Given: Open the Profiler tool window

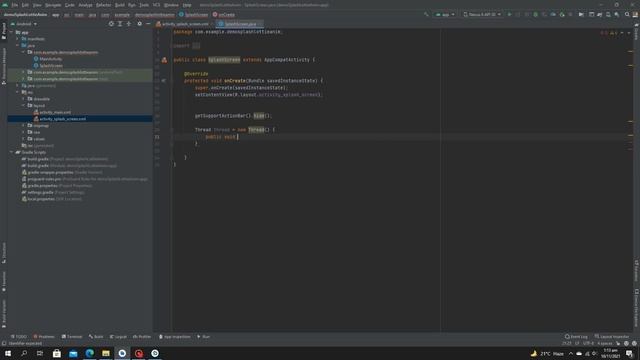Looking at the screenshot, I should [142, 337].
